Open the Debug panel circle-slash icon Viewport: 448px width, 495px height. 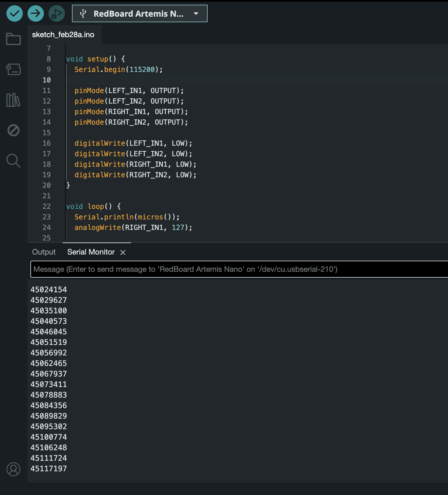click(x=13, y=130)
